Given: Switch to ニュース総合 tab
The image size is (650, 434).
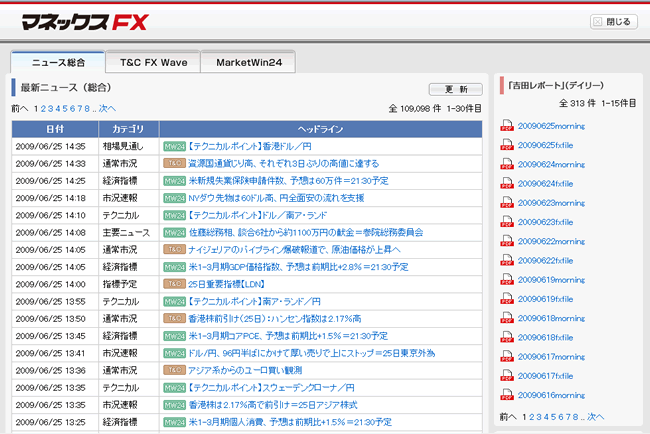Looking at the screenshot, I should (x=58, y=62).
